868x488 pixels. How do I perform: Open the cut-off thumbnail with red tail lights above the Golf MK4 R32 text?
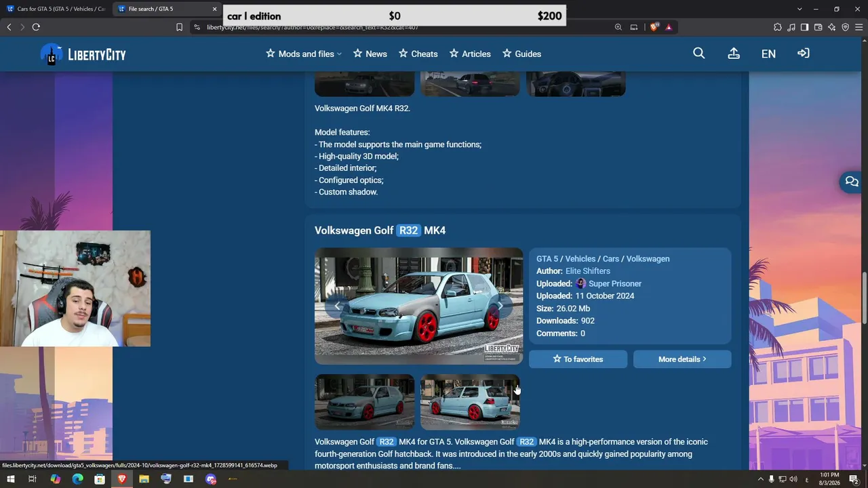click(x=470, y=84)
